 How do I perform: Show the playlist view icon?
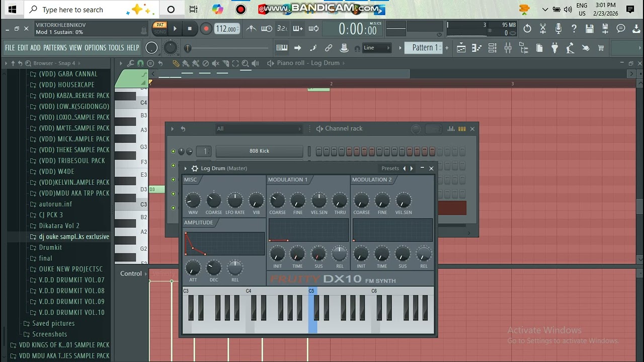(461, 48)
